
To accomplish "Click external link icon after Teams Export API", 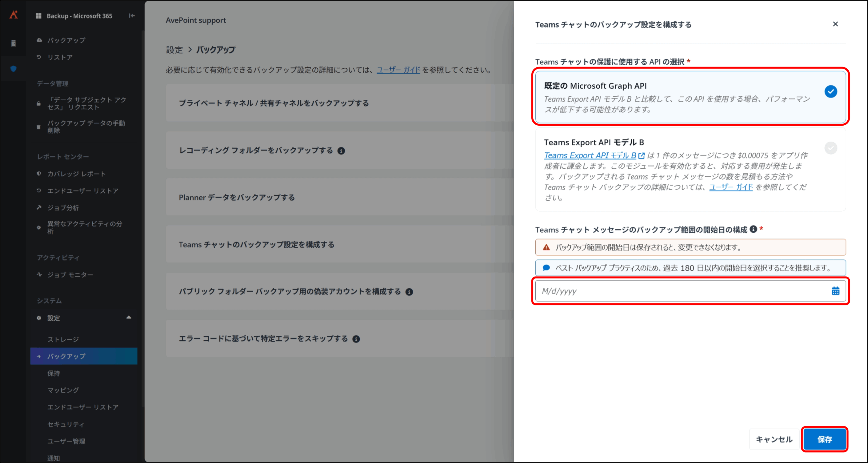I will (641, 155).
